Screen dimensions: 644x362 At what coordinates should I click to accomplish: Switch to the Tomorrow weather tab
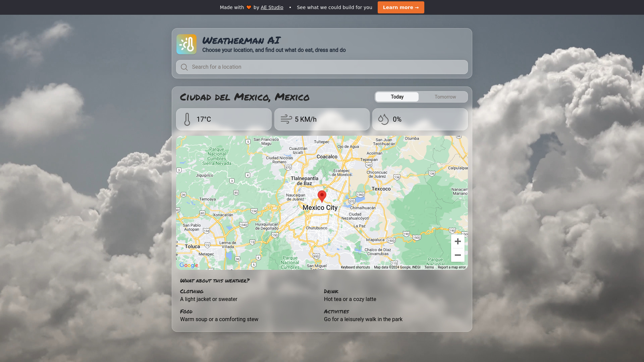(445, 97)
